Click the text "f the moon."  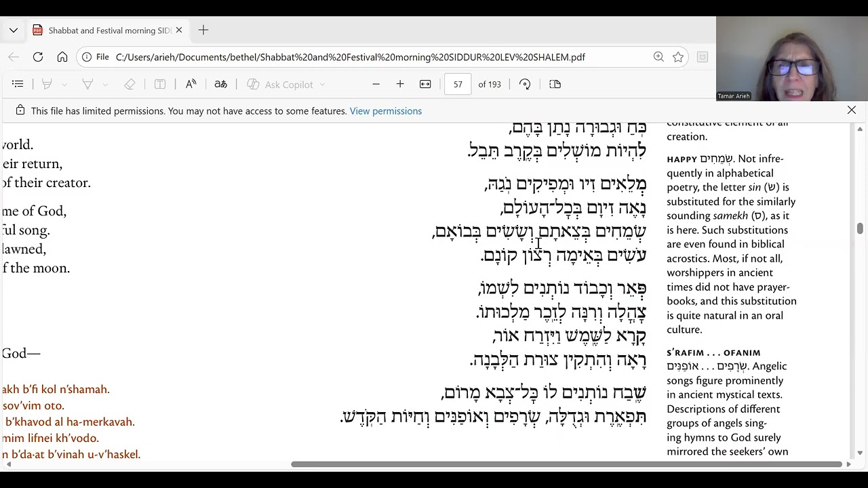pos(36,268)
